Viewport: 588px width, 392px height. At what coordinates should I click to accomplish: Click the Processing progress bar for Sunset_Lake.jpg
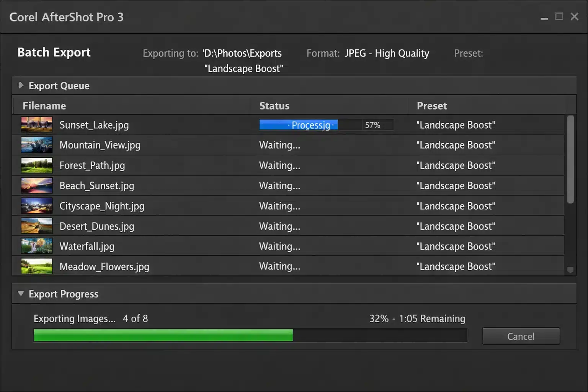coord(298,124)
